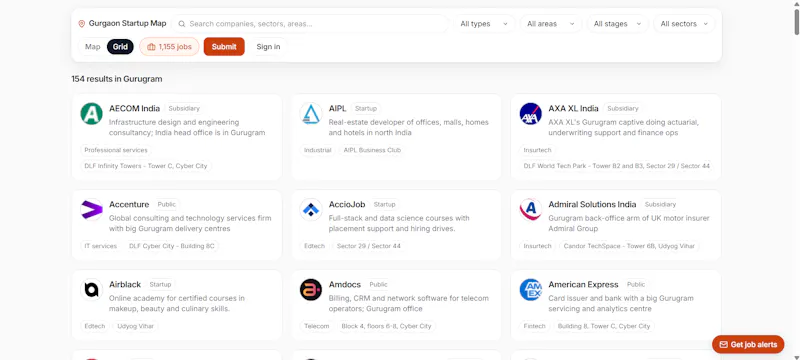This screenshot has height=360, width=800.
Task: Open the Airblack logo
Action: tap(91, 290)
